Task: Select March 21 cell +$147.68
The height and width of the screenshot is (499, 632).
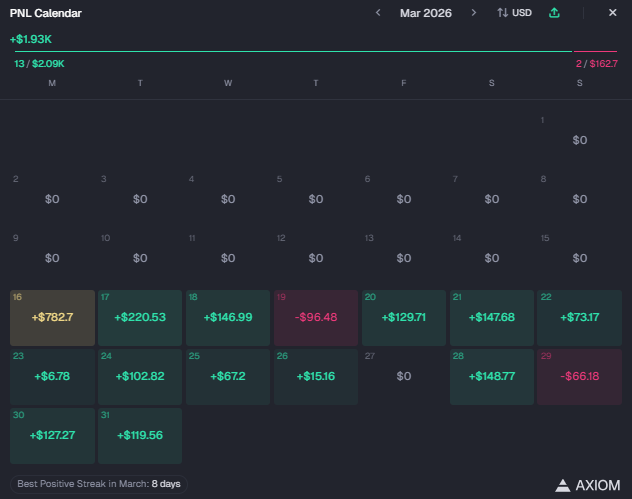Action: coord(492,318)
